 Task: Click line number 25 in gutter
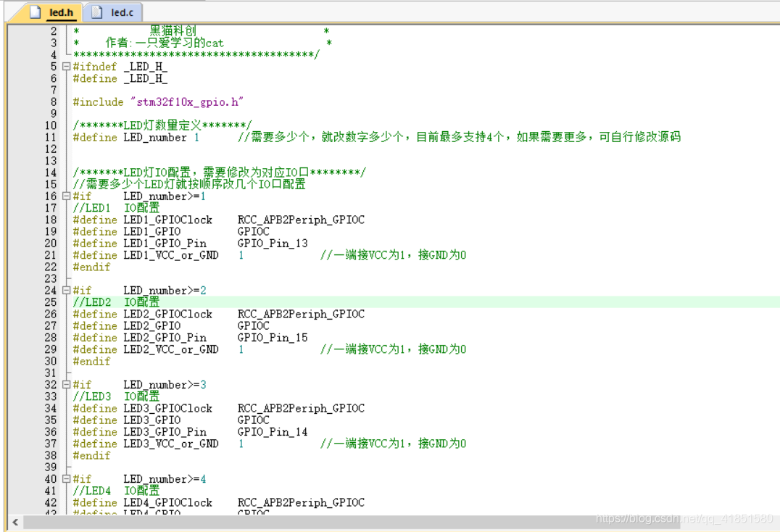[51, 302]
